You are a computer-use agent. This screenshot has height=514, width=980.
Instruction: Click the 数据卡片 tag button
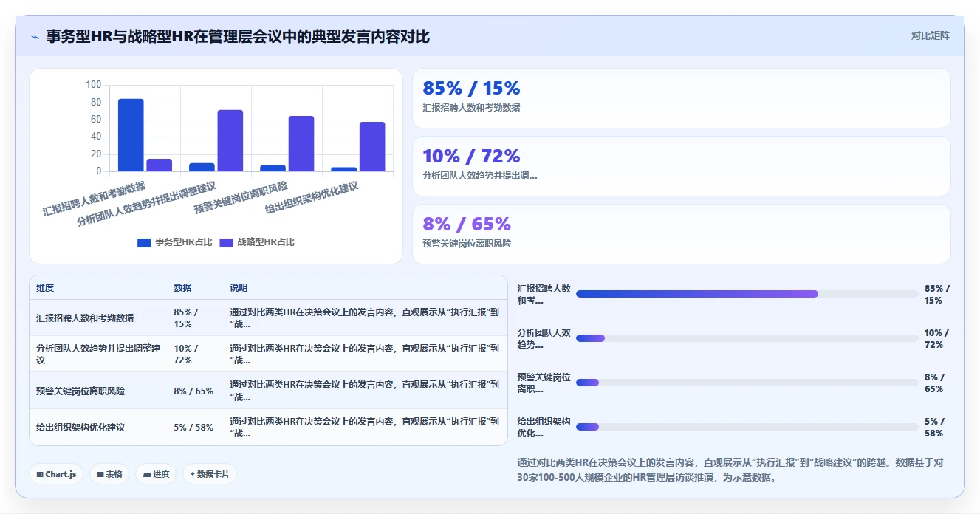pyautogui.click(x=210, y=474)
